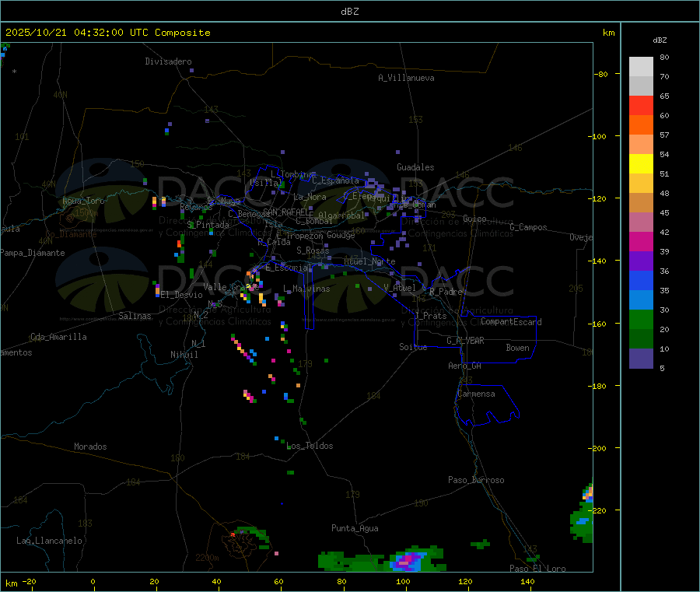Pick the magenta 39-42 dBZ color swatch
Viewport: 700px width, 592px height.
point(641,241)
